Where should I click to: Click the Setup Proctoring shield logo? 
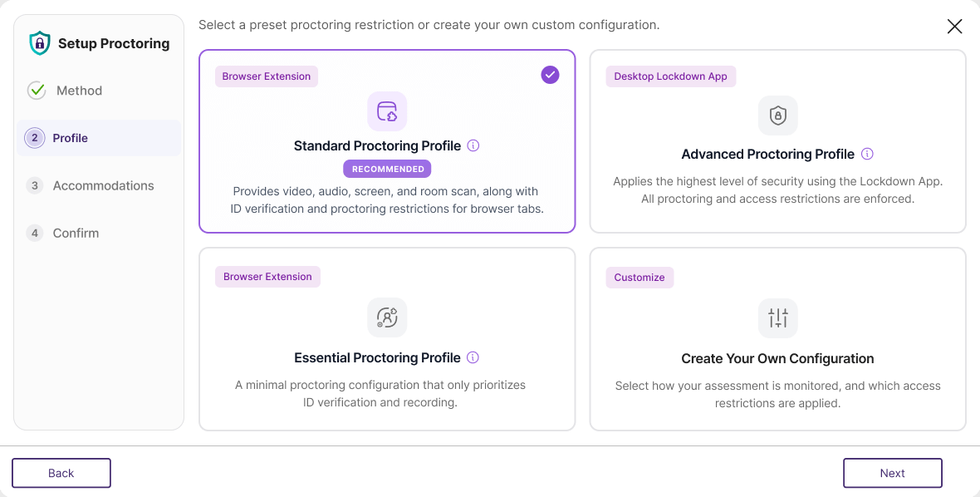(x=40, y=43)
